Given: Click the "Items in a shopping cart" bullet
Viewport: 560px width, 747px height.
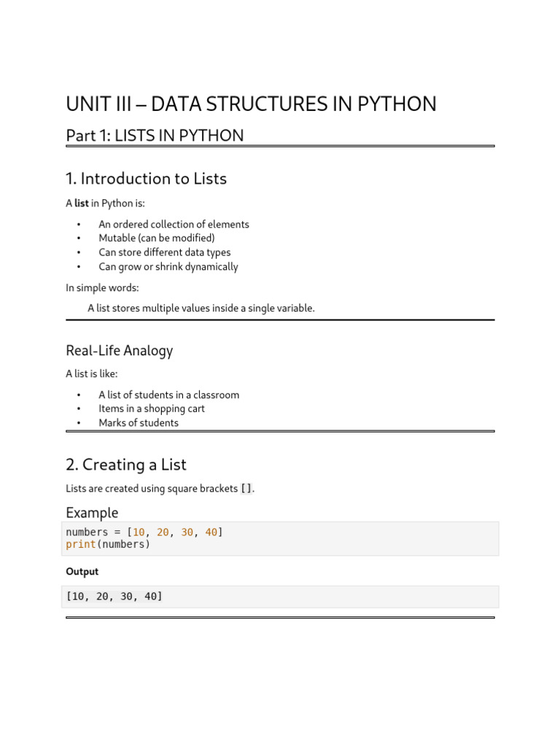Looking at the screenshot, I should click(x=152, y=409).
